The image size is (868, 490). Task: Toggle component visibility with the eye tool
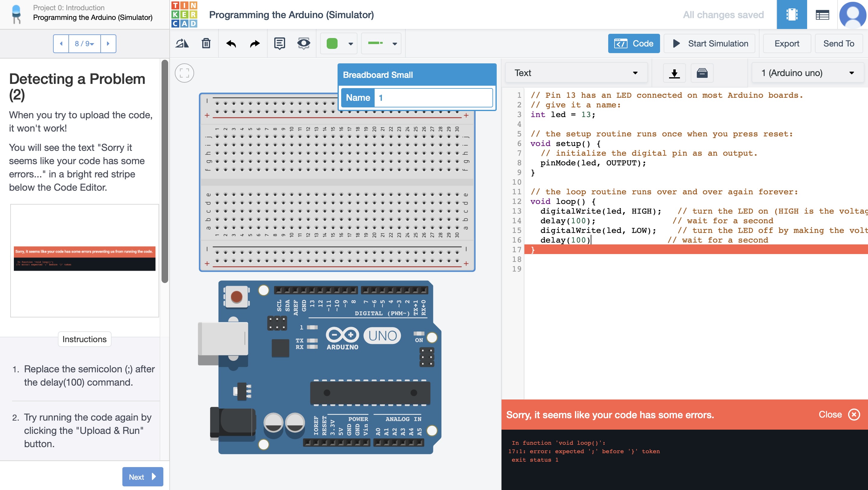303,43
